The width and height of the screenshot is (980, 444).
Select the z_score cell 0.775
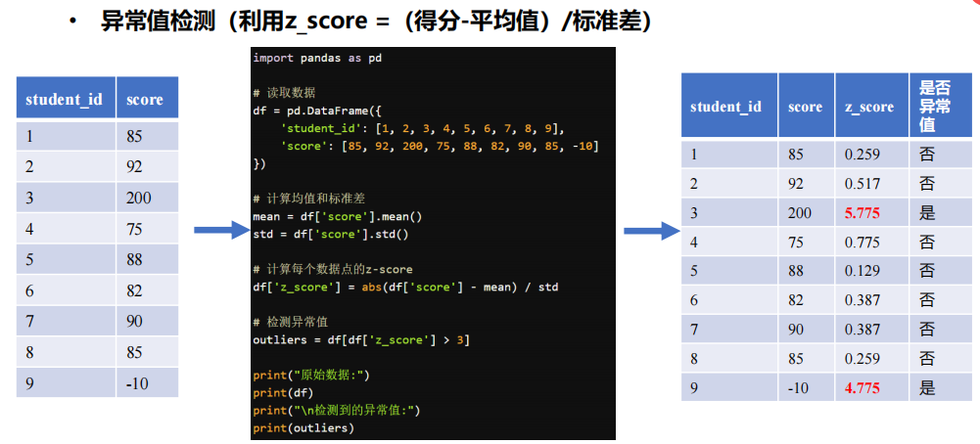coord(862,242)
